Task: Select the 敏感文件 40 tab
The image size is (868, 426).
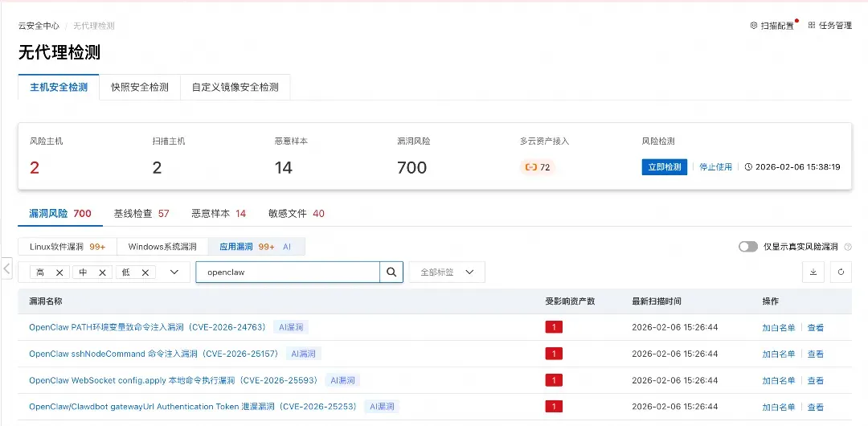Action: [296, 213]
